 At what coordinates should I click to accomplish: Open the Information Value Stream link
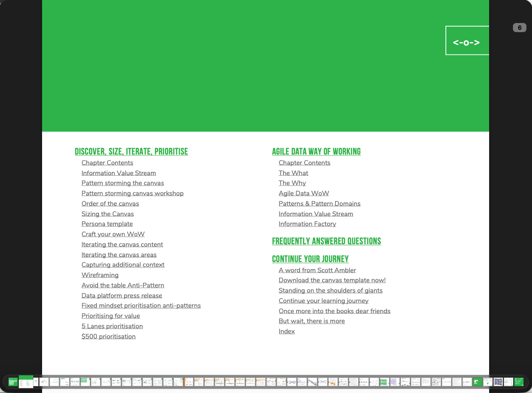point(118,173)
